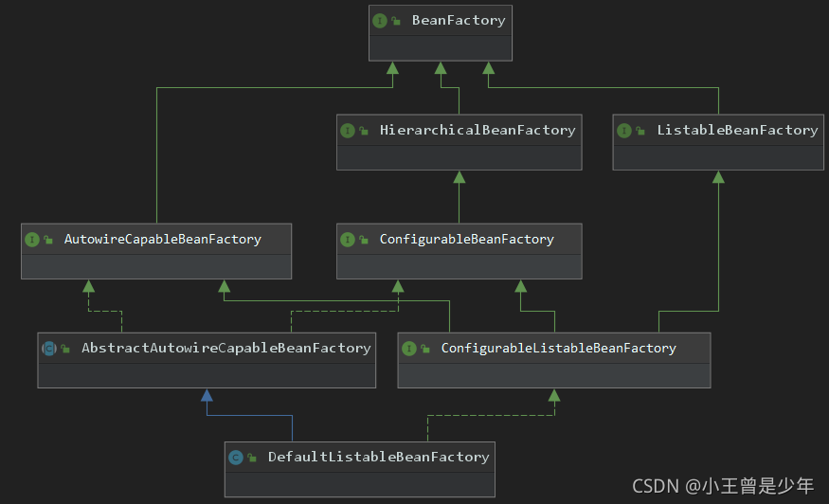Viewport: 829px width, 504px height.
Task: Select the DefaultListableBeanFactory node label
Action: (x=378, y=457)
